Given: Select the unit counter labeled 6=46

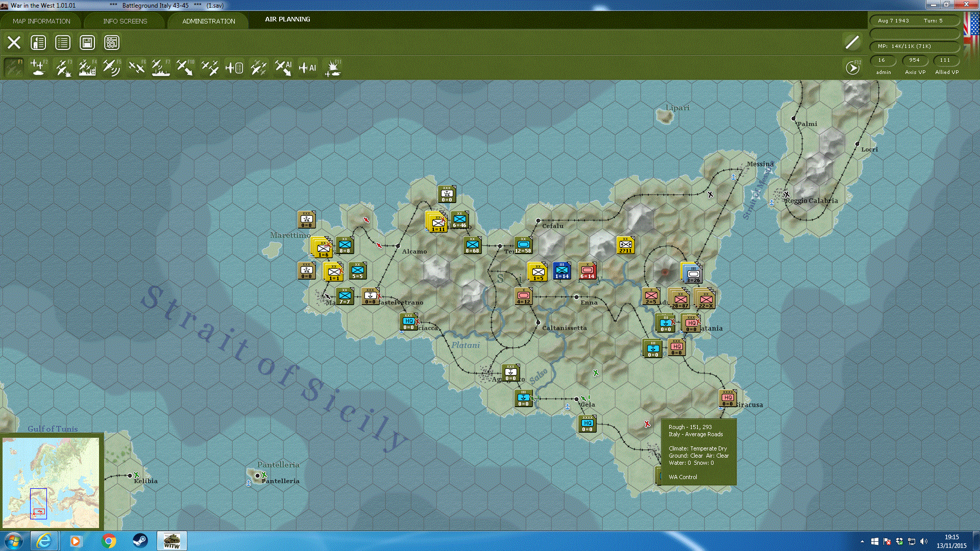Looking at the screenshot, I should 459,220.
